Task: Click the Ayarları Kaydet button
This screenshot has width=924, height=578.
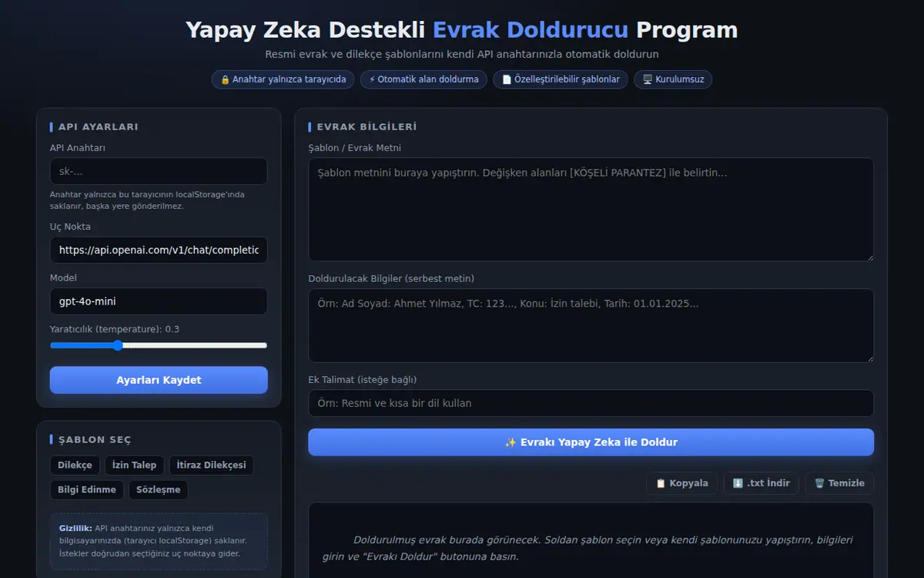Action: [159, 380]
